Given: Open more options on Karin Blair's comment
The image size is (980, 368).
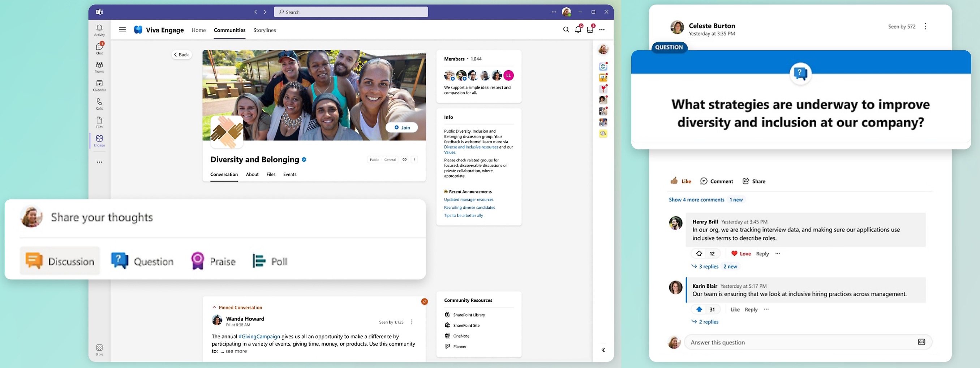Looking at the screenshot, I should 766,310.
